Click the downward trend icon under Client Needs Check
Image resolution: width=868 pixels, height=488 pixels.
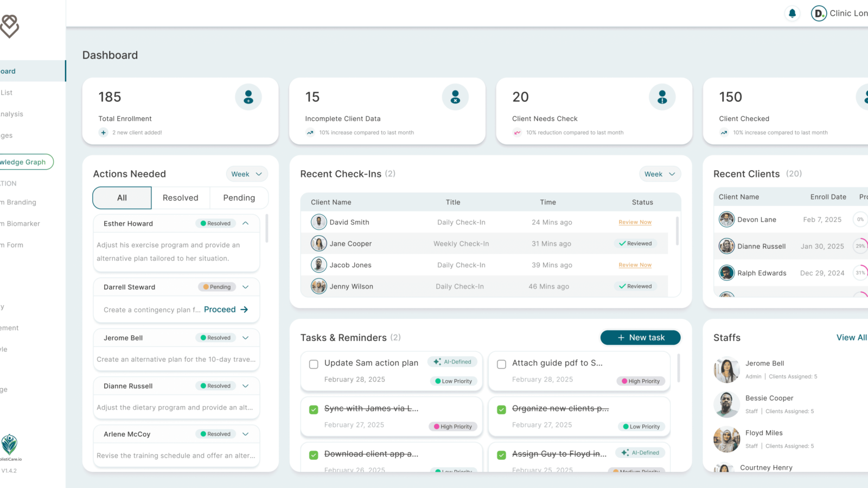[517, 132]
